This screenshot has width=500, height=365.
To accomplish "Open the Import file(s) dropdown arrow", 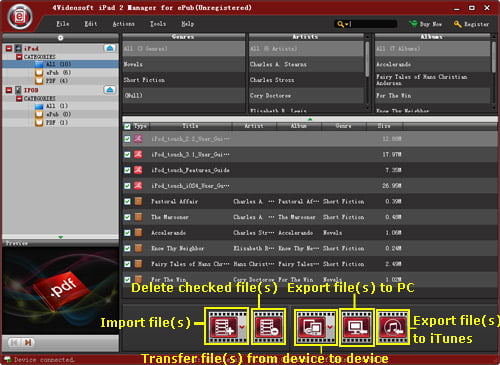I will pos(242,327).
